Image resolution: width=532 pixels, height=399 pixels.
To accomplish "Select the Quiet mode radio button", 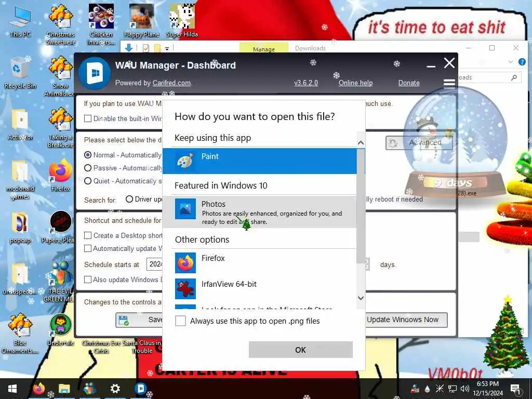I will point(88,181).
